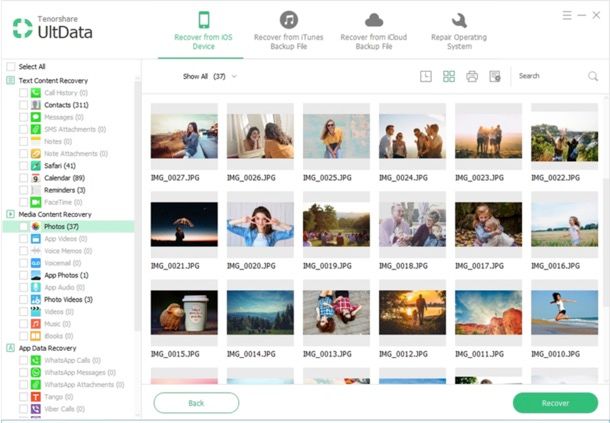The image size is (610, 423).
Task: Click into the Search field
Action: tap(551, 76)
